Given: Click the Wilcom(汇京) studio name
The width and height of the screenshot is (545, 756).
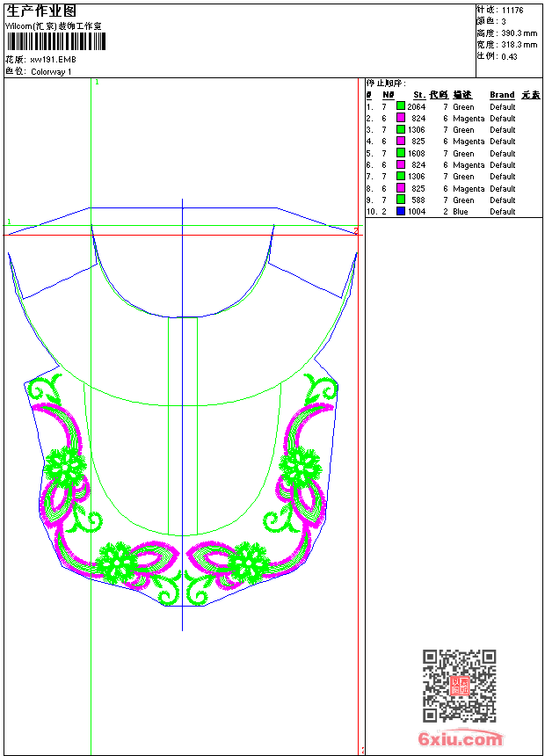Looking at the screenshot, I should coord(53,26).
